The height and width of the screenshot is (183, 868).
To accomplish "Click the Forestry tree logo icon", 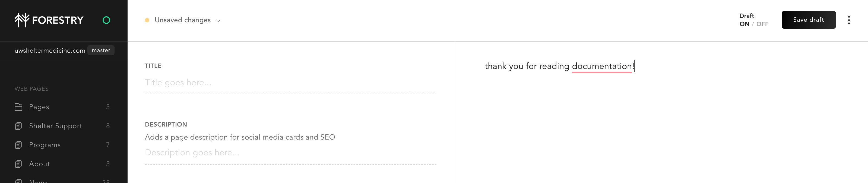I will (22, 20).
